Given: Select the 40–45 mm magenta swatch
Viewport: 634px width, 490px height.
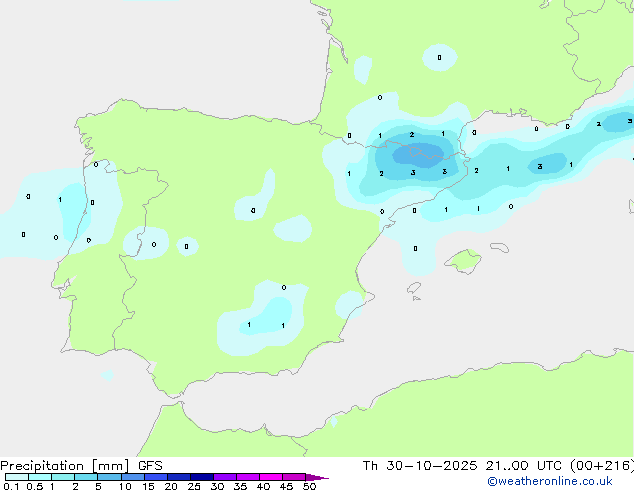Looking at the screenshot, I should [271, 477].
